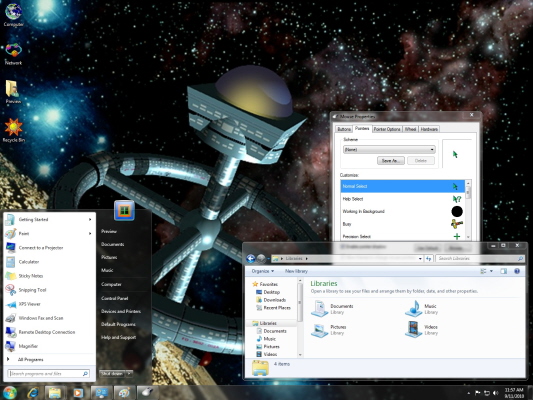Open the address bar history dropdown
The height and width of the screenshot is (400, 533).
[420, 259]
